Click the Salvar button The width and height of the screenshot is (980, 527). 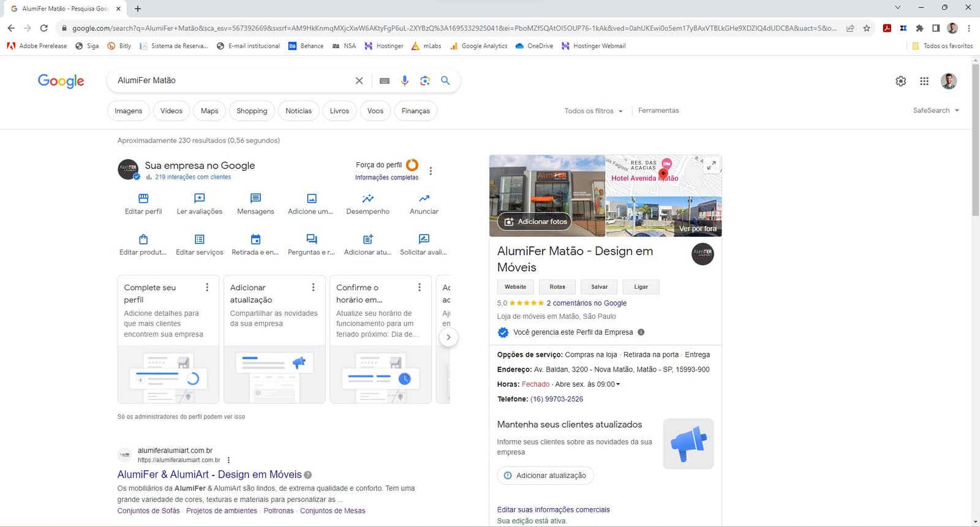600,287
